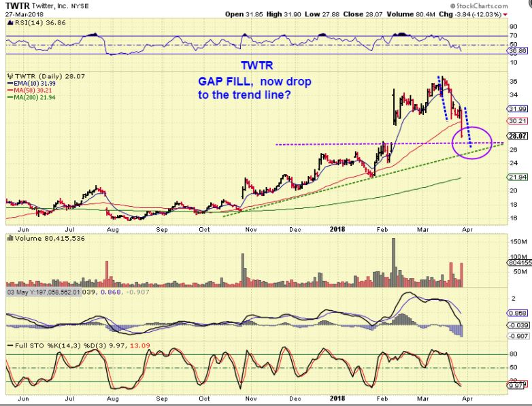Click the Volume 80,415,536 panel label

pos(50,239)
